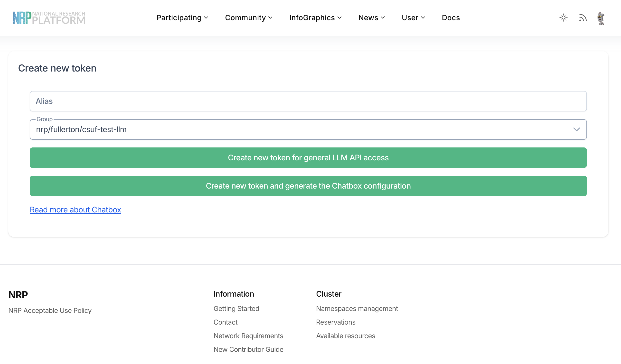The height and width of the screenshot is (364, 621).
Task: Open the Network Requirements footer link
Action: point(248,336)
